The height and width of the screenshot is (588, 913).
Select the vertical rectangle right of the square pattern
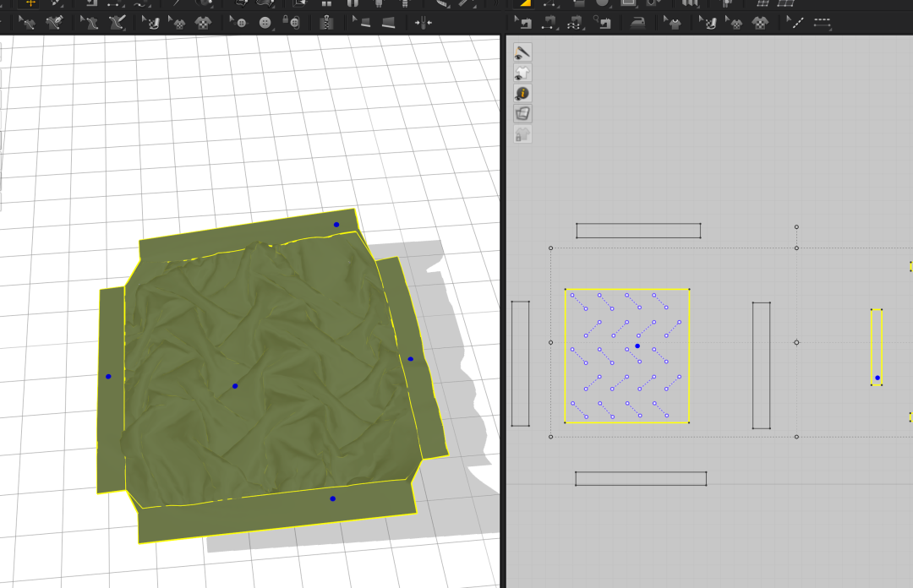point(761,366)
